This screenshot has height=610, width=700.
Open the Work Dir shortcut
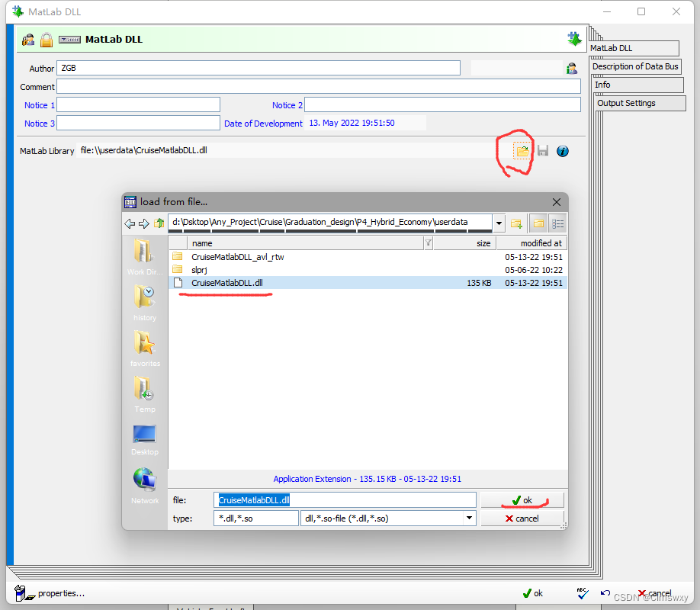point(144,257)
